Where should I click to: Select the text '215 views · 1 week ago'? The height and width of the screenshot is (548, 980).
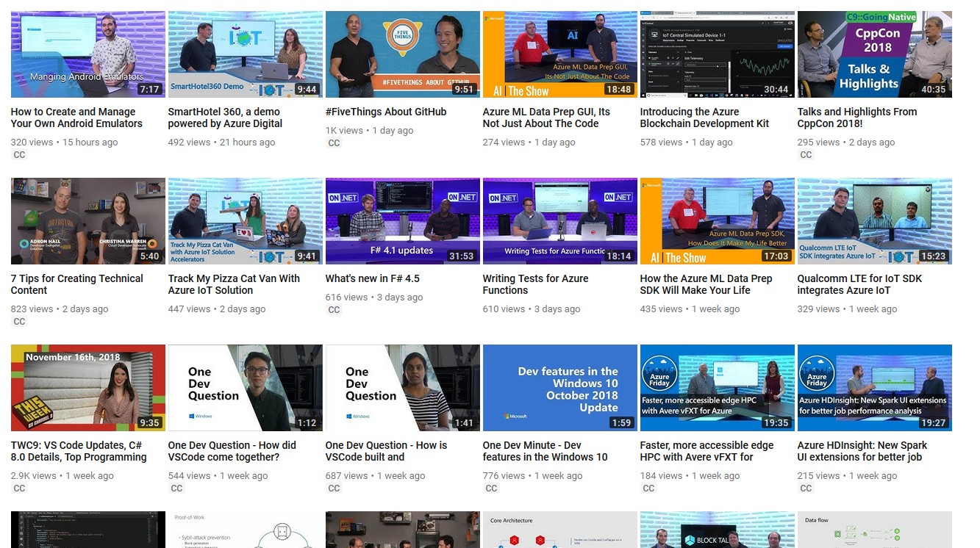point(848,476)
